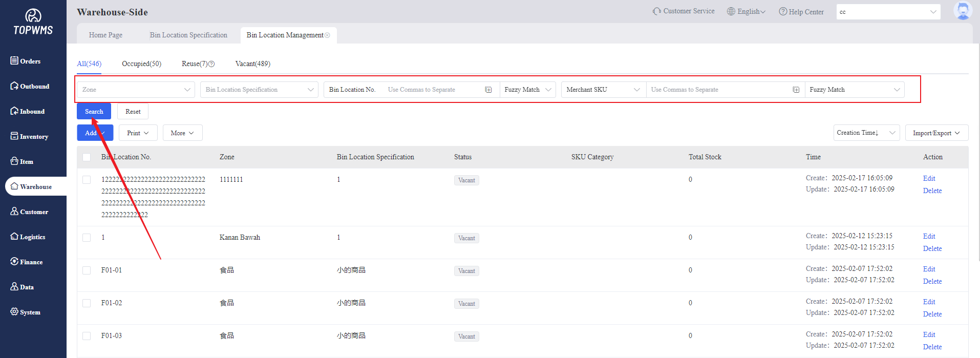Open the Outbound sidebar icon
Image resolution: width=980 pixels, height=358 pixels.
14,86
